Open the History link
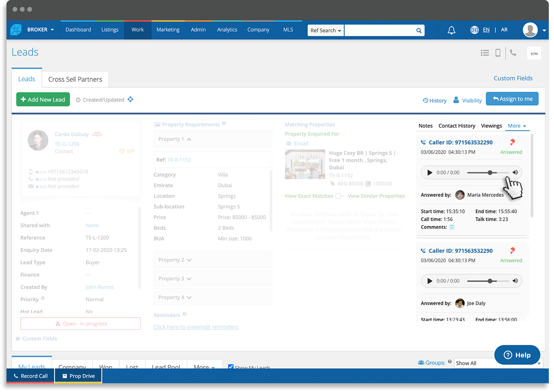 [x=435, y=100]
